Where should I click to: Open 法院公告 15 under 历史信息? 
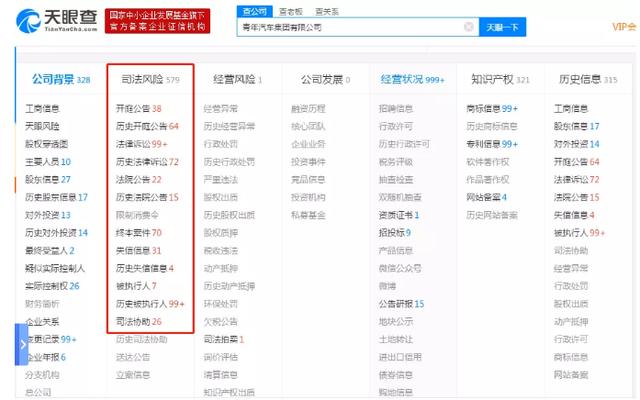(577, 197)
